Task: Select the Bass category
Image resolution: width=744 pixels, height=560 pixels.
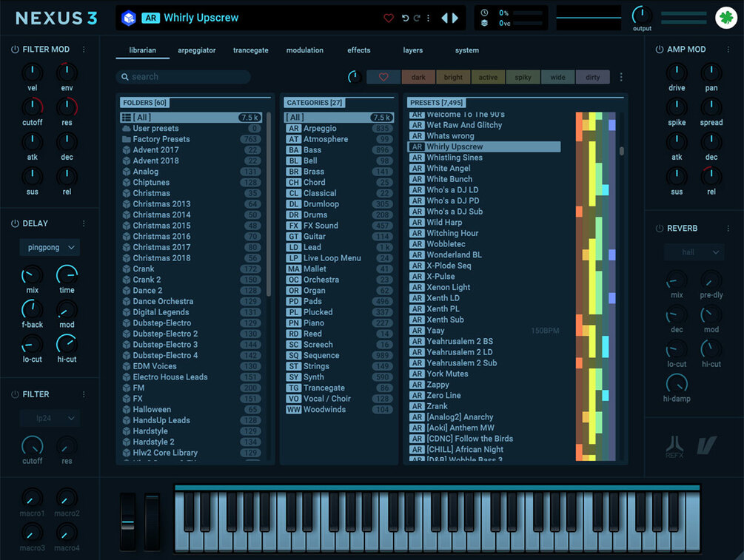Action: (339, 150)
